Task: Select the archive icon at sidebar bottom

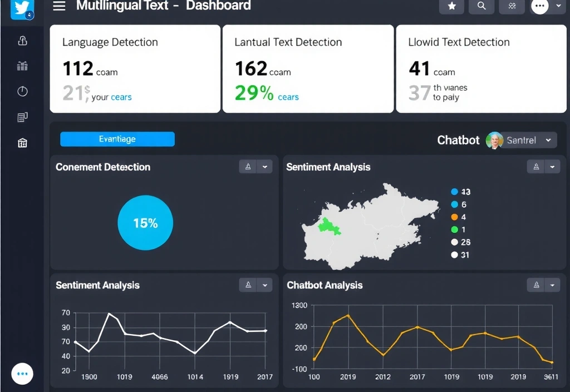Action: pos(22,143)
